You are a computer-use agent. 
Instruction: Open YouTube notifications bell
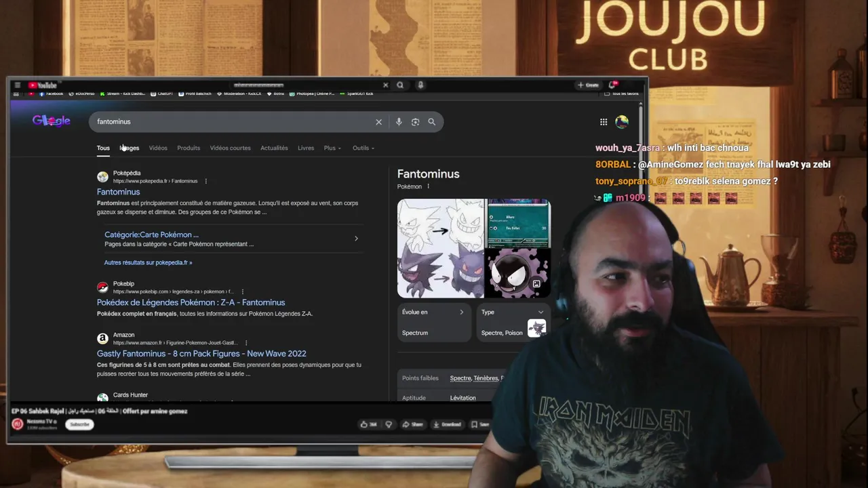tap(612, 85)
